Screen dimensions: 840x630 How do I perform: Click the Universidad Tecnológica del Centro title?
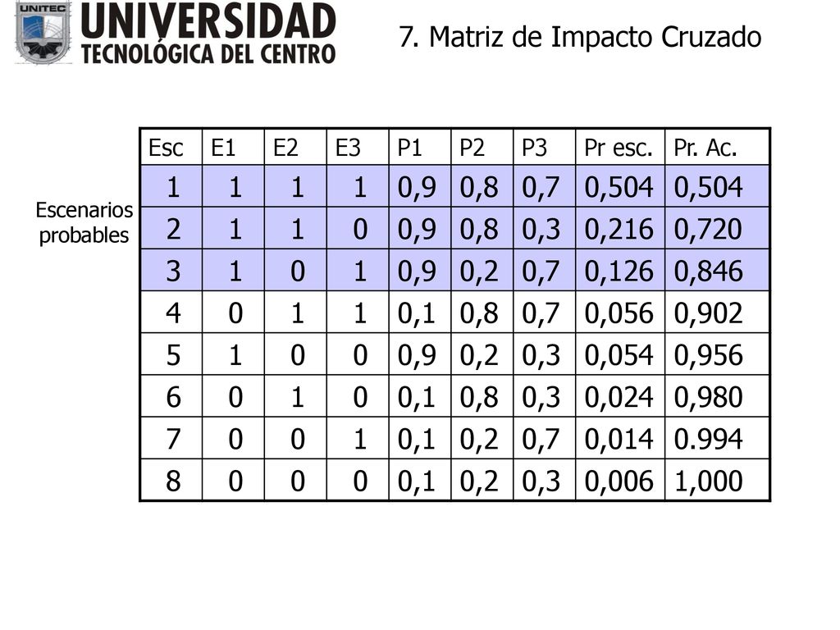[208, 33]
